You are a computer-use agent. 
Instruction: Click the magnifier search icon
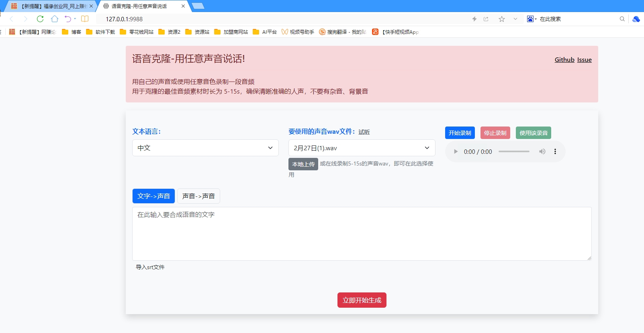click(622, 19)
